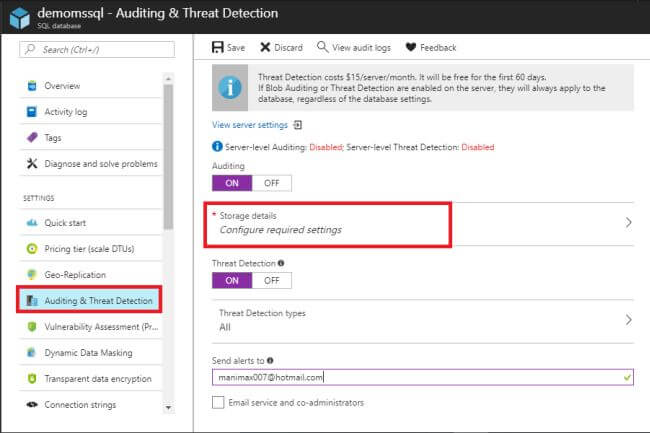Click the open-in-blade icon after View server settings

coord(298,125)
